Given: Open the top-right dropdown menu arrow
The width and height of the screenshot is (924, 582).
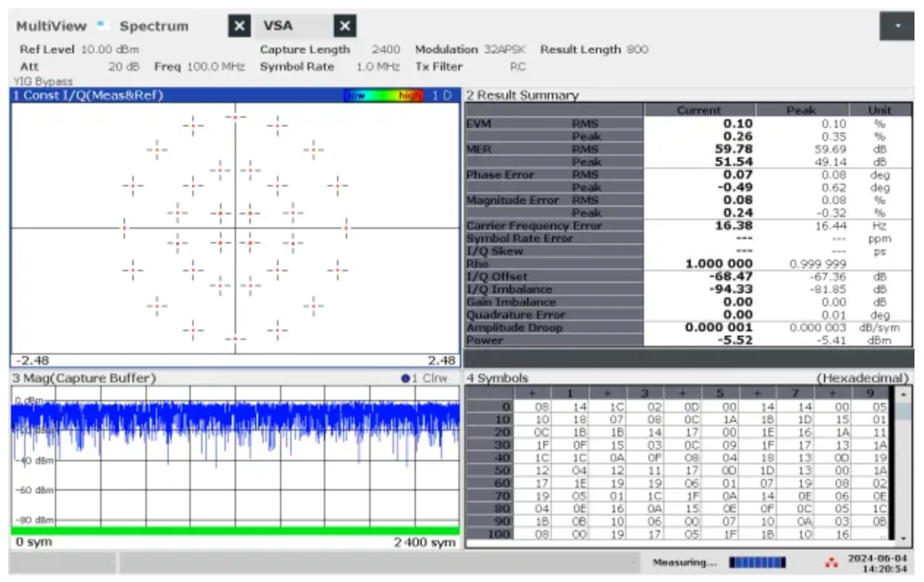Looking at the screenshot, I should (897, 26).
